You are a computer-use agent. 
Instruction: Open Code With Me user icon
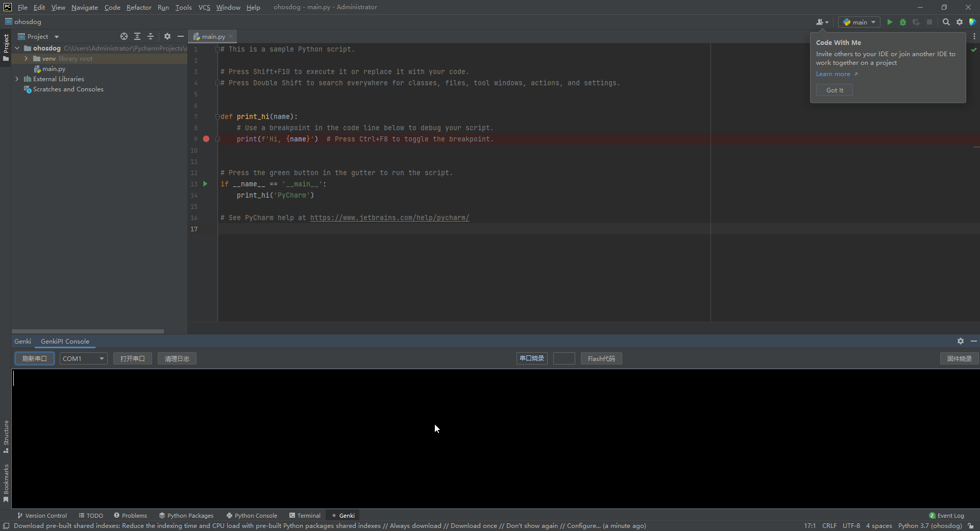pos(822,22)
